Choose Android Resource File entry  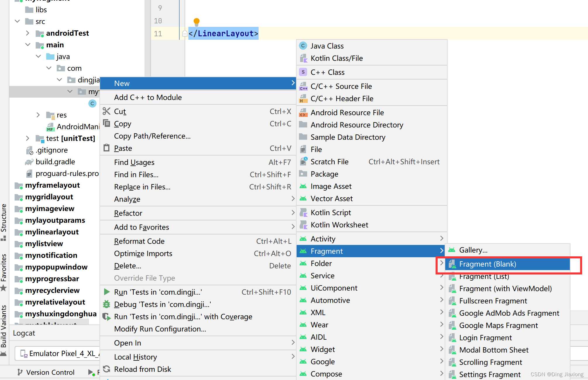click(x=347, y=113)
